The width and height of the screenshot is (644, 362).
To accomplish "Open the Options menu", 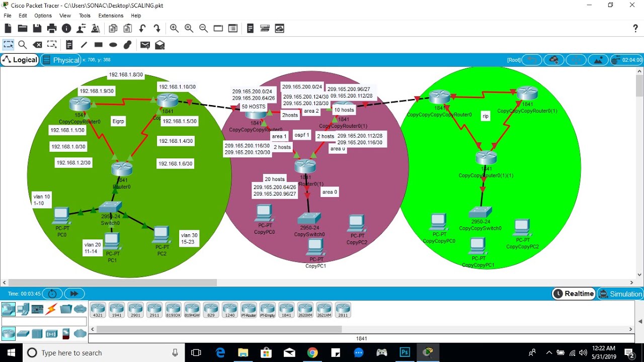I will 43,16.
